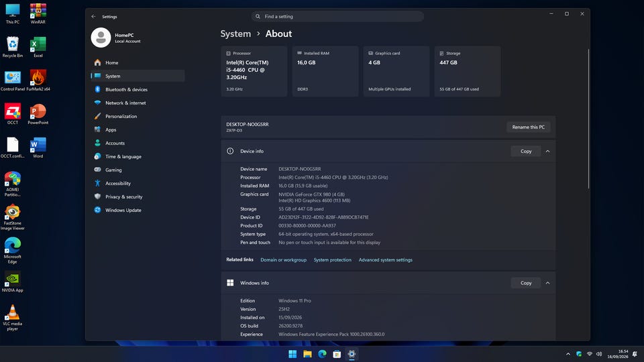Image resolution: width=644 pixels, height=362 pixels.
Task: Go to Home in Settings sidebar
Action: (x=138, y=63)
